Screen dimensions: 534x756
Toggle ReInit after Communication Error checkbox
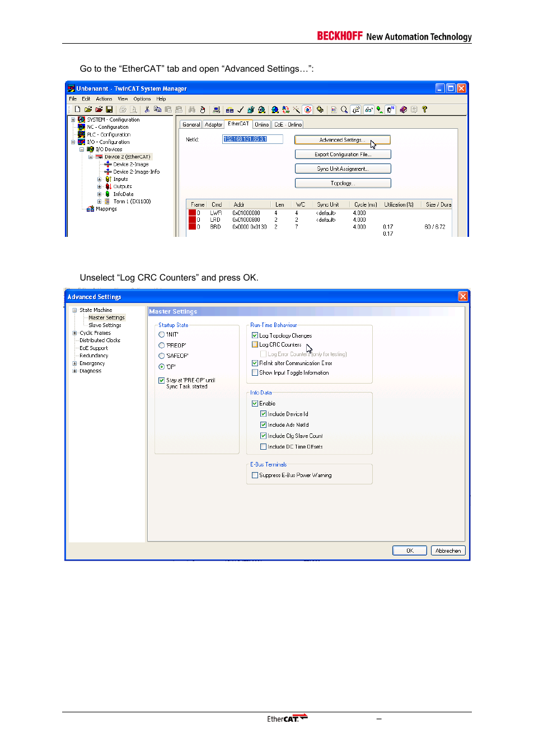coord(255,363)
